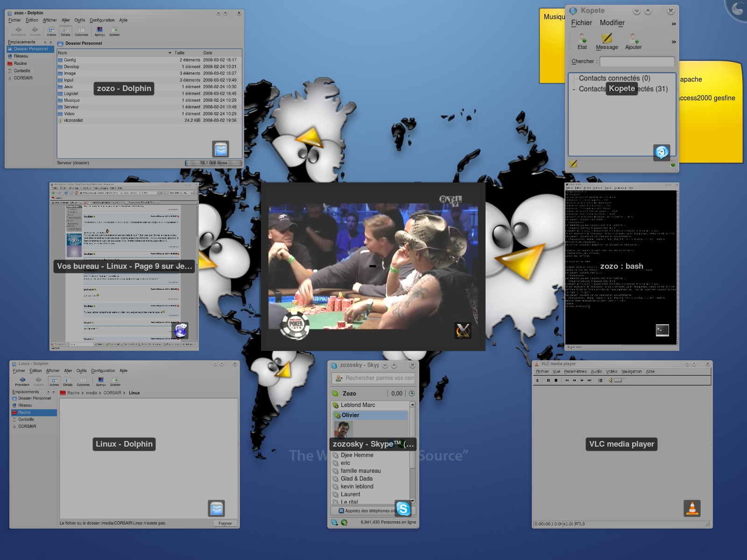Switch to Colonnes view in zozo Dolphin
Image resolution: width=747 pixels, height=560 pixels.
81,31
